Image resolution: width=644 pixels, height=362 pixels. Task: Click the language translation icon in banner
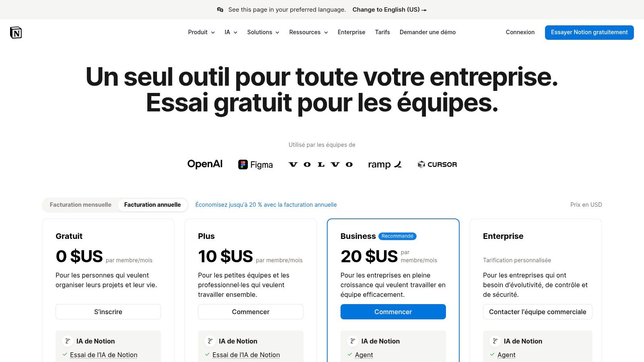click(220, 10)
